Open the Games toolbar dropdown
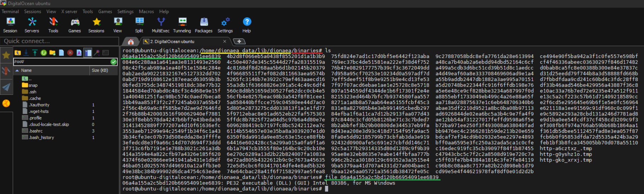 pos(74,25)
